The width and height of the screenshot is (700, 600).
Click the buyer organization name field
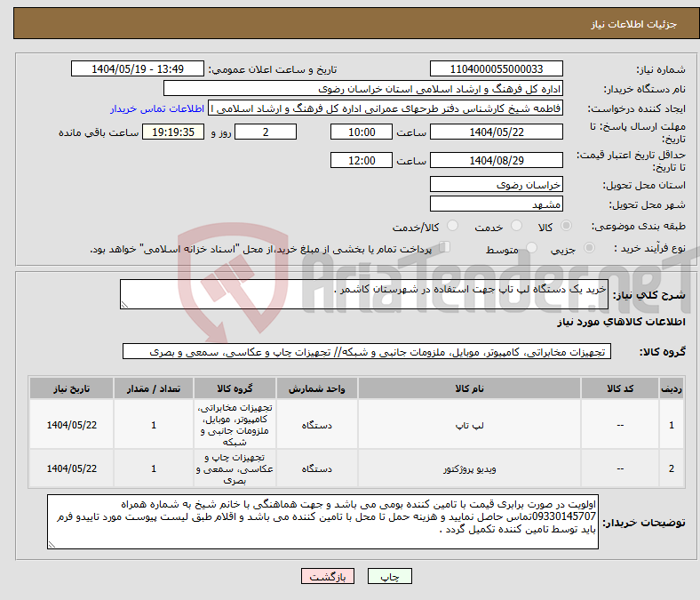[x=363, y=89]
